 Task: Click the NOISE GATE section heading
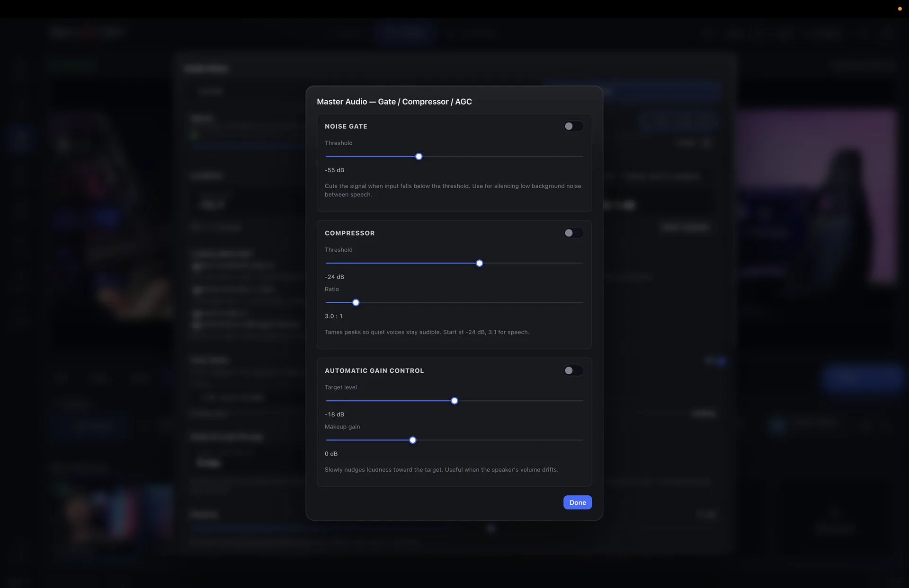pyautogui.click(x=346, y=127)
